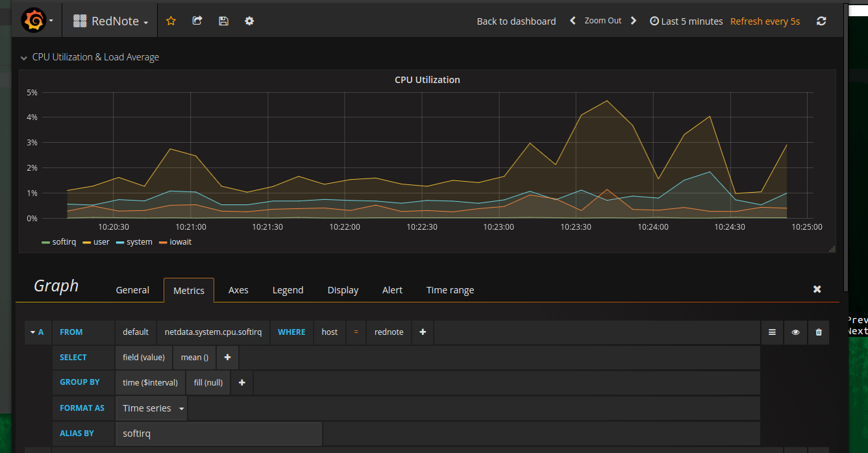Toggle softirq series in legend
The height and width of the screenshot is (453, 868).
[64, 242]
